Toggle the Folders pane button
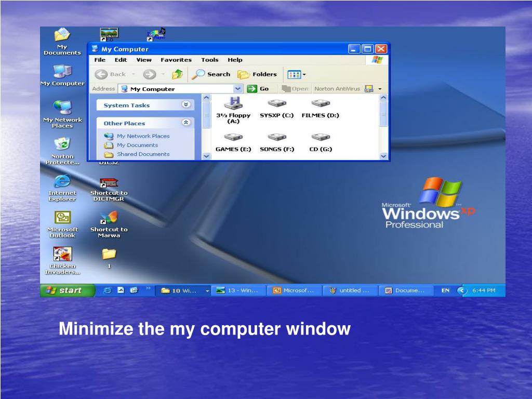Image resolution: width=532 pixels, height=399 pixels. click(x=257, y=74)
